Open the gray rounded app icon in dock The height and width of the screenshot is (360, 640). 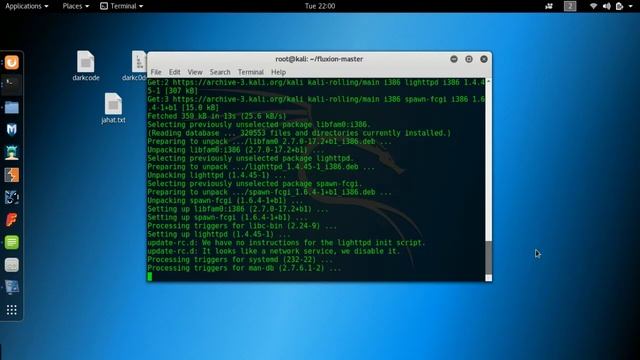pyautogui.click(x=12, y=265)
